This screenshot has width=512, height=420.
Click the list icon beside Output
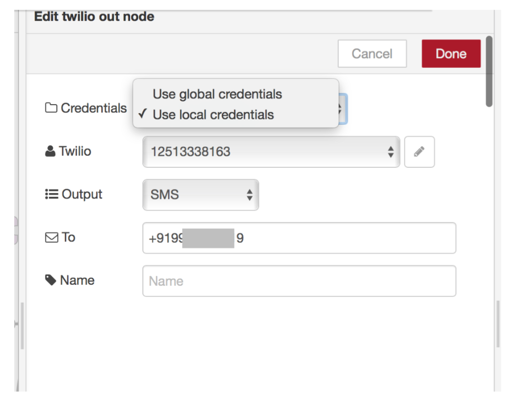51,194
